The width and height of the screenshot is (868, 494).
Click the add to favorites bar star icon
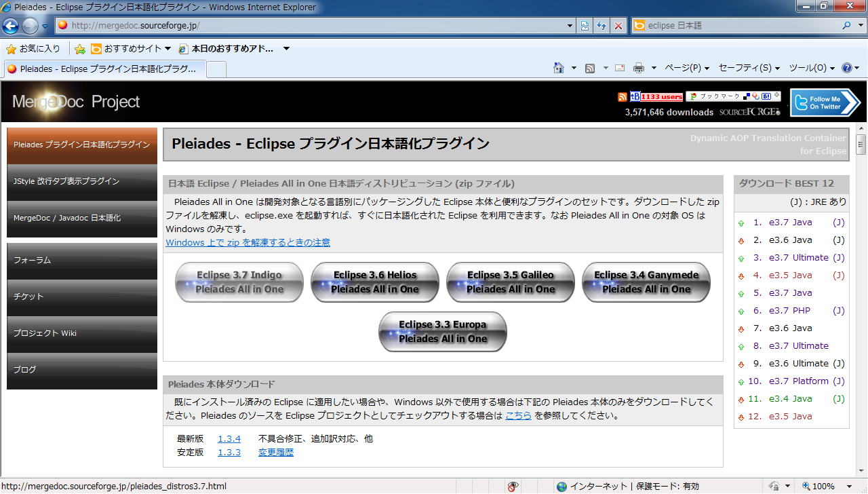[x=80, y=49]
